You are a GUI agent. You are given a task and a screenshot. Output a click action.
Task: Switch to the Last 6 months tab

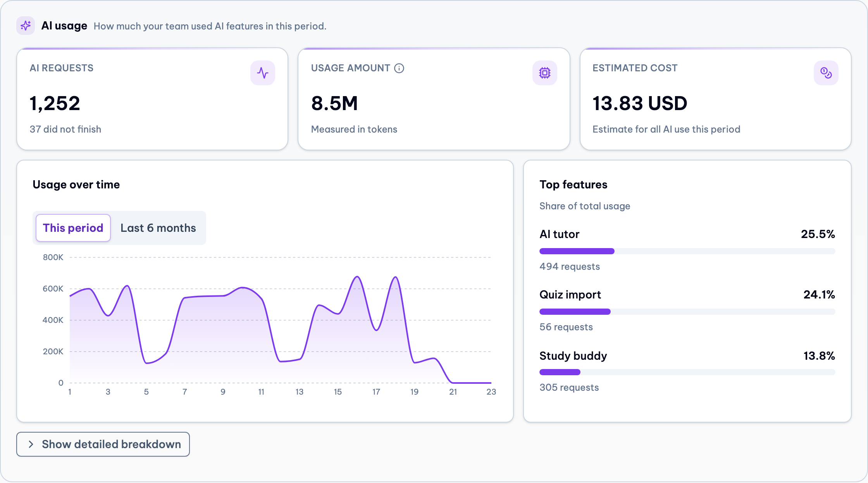coord(158,228)
